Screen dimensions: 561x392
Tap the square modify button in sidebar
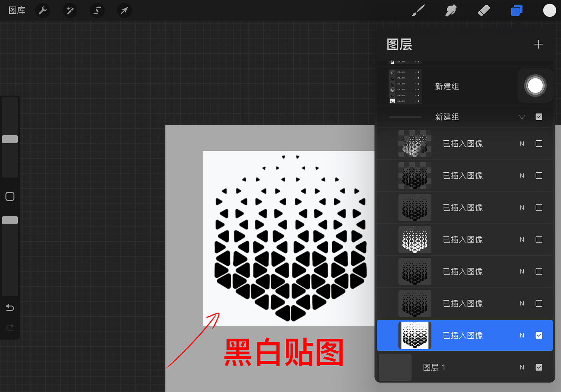(x=10, y=196)
